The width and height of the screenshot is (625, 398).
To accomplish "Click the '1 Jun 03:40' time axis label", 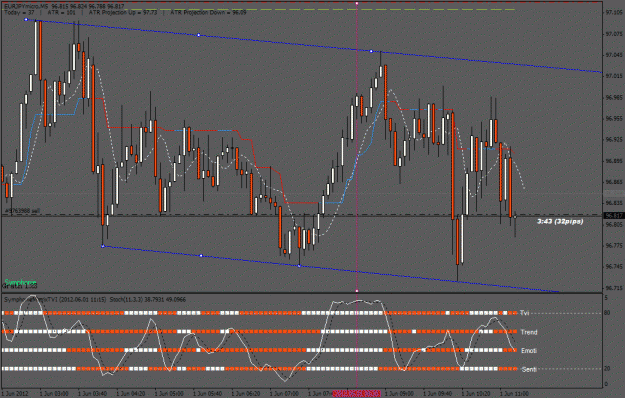I will 92,394.
